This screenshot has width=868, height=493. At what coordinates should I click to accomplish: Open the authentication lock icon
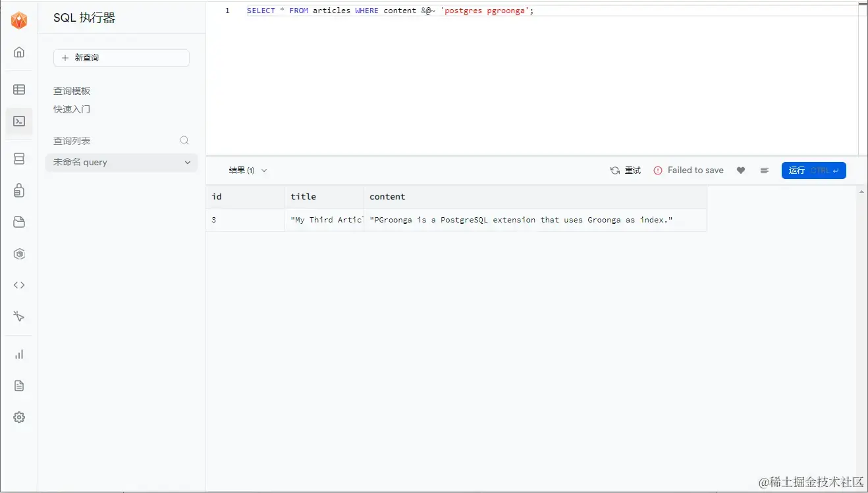click(18, 190)
